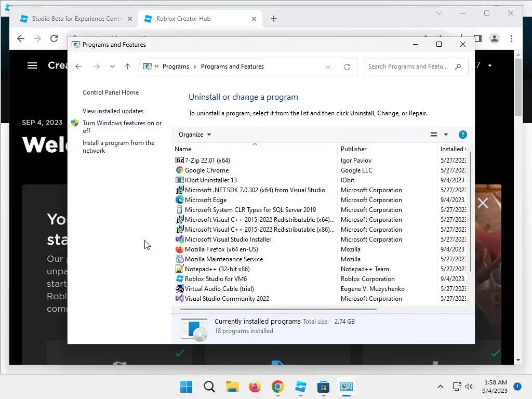Select Eugene V. Muzychenko publisher cell
The height and width of the screenshot is (399, 532).
373,289
